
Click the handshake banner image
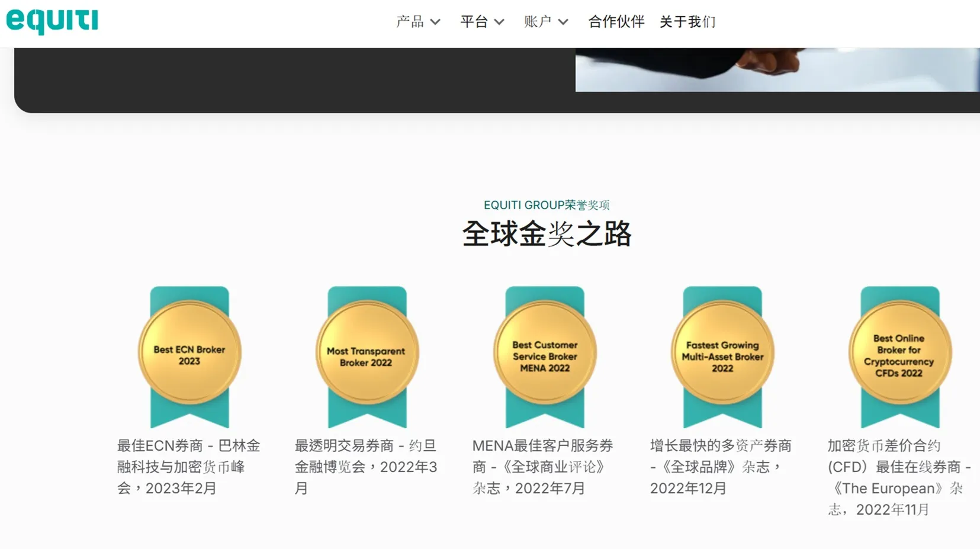pyautogui.click(x=777, y=70)
